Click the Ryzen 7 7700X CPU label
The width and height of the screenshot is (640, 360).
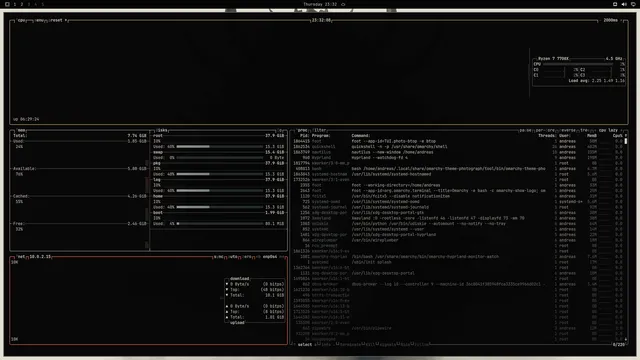click(553, 59)
